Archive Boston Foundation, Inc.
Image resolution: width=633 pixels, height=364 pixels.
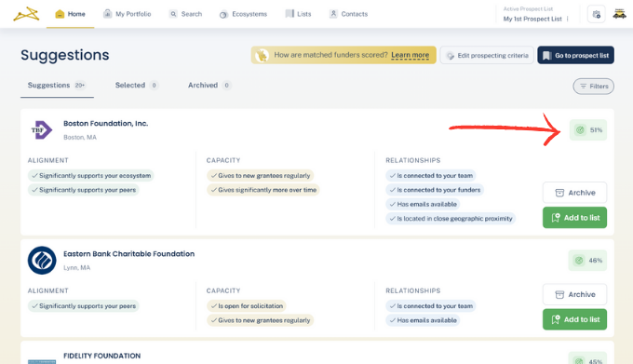[x=575, y=193]
